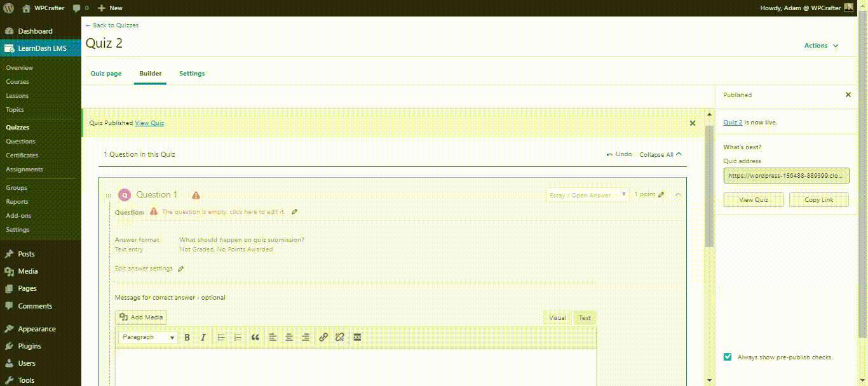Align text right in editor
This screenshot has height=386, width=868.
(306, 338)
